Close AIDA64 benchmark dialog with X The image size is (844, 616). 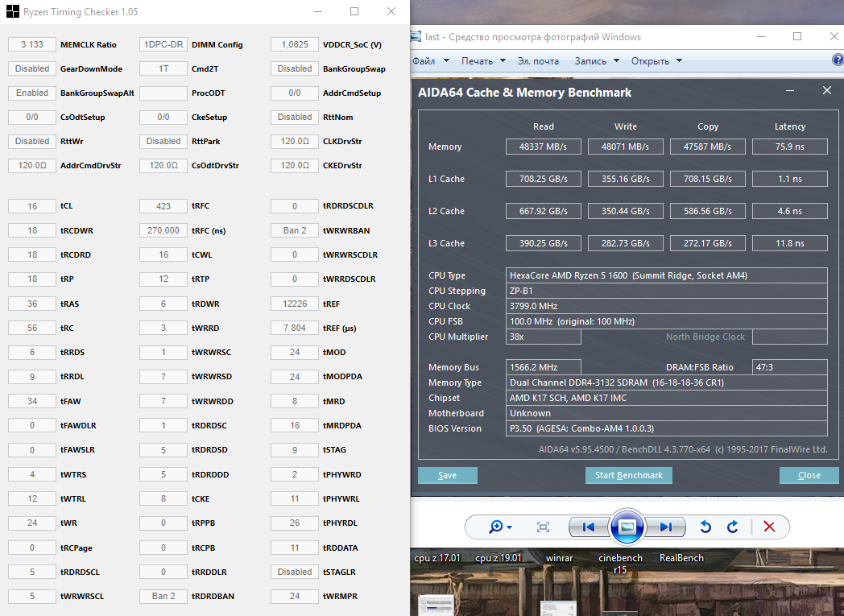827,90
